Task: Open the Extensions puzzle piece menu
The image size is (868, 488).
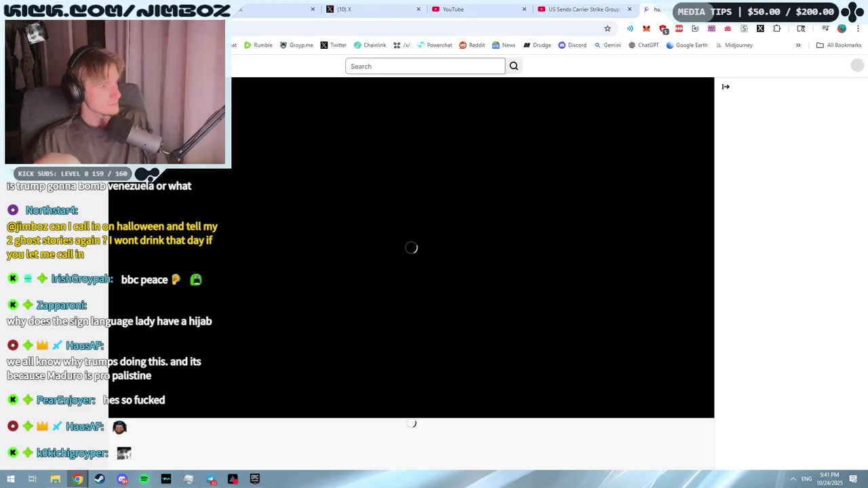Action: pos(776,28)
